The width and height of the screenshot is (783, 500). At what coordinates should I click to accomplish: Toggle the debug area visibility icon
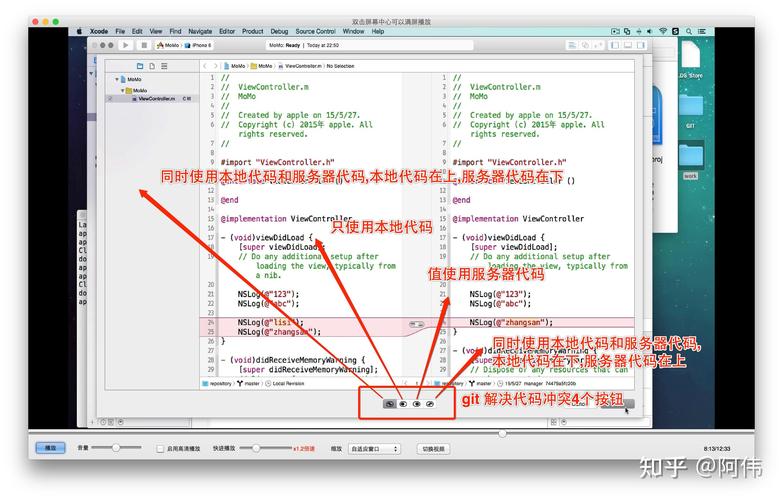[x=628, y=45]
